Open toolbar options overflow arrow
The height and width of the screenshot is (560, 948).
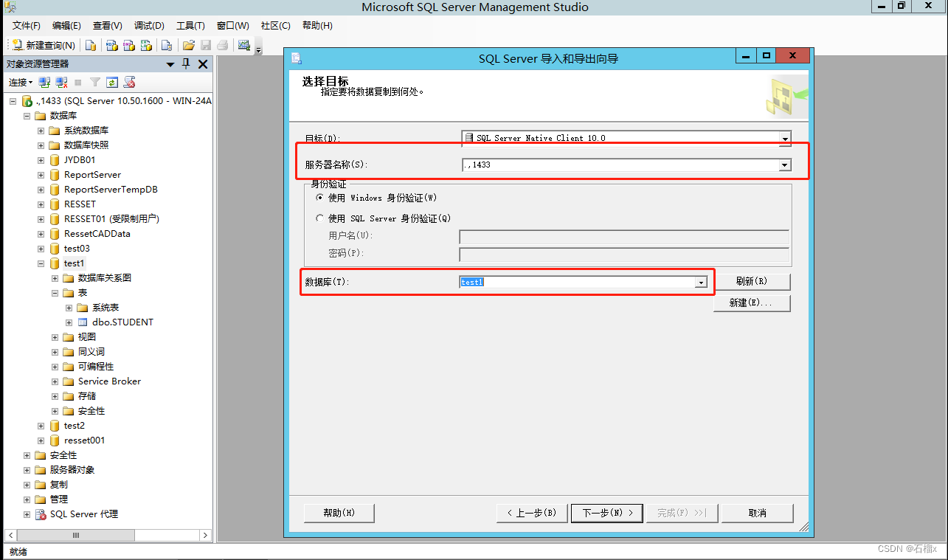pyautogui.click(x=259, y=49)
